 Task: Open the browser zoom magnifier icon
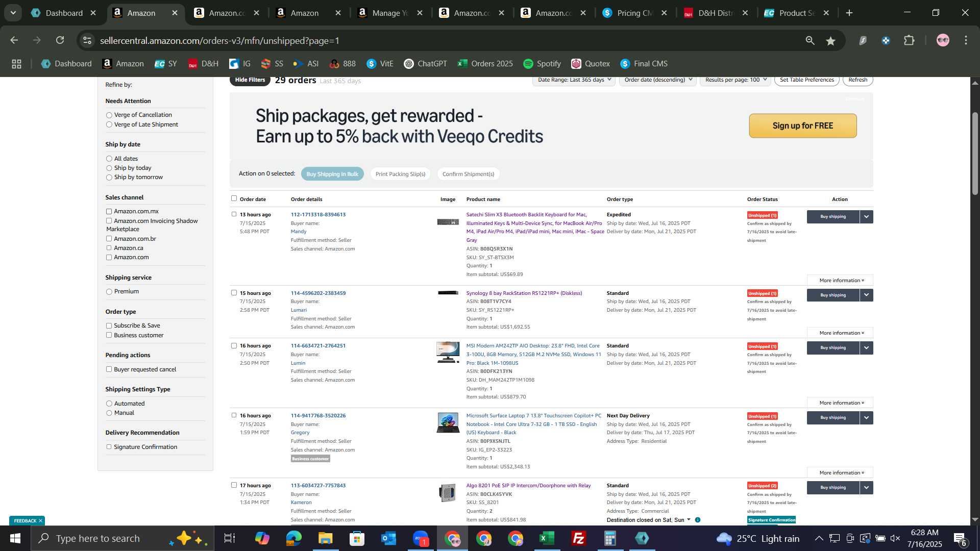coord(810,40)
